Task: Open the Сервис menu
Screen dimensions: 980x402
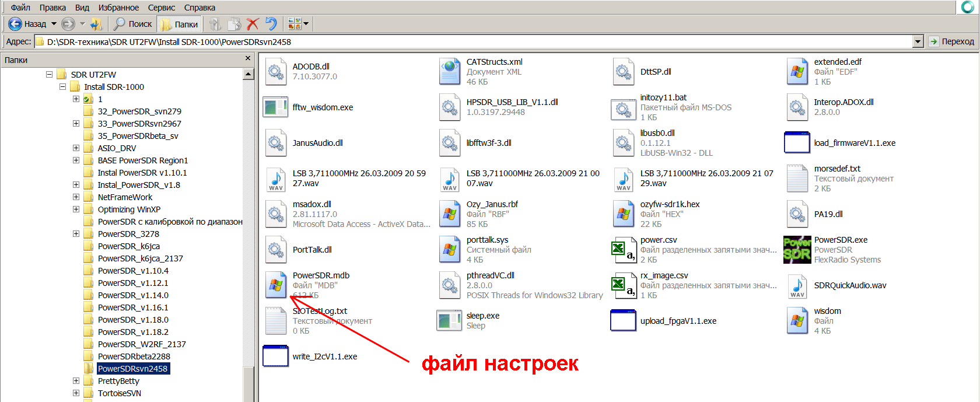Action: click(162, 8)
